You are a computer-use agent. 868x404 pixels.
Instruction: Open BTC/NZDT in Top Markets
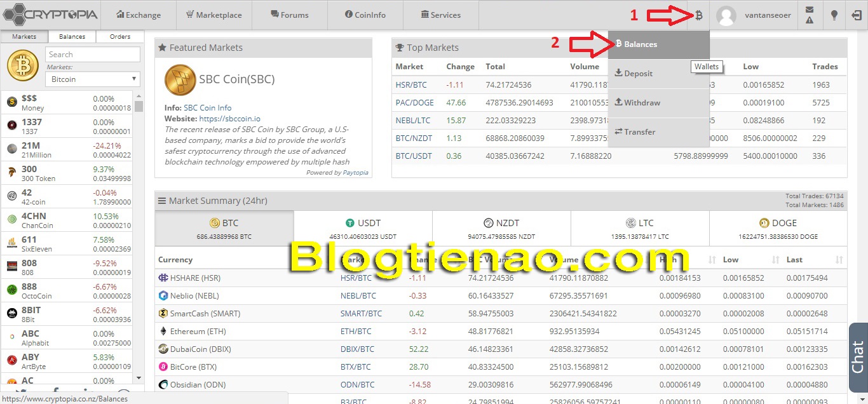[x=414, y=138]
